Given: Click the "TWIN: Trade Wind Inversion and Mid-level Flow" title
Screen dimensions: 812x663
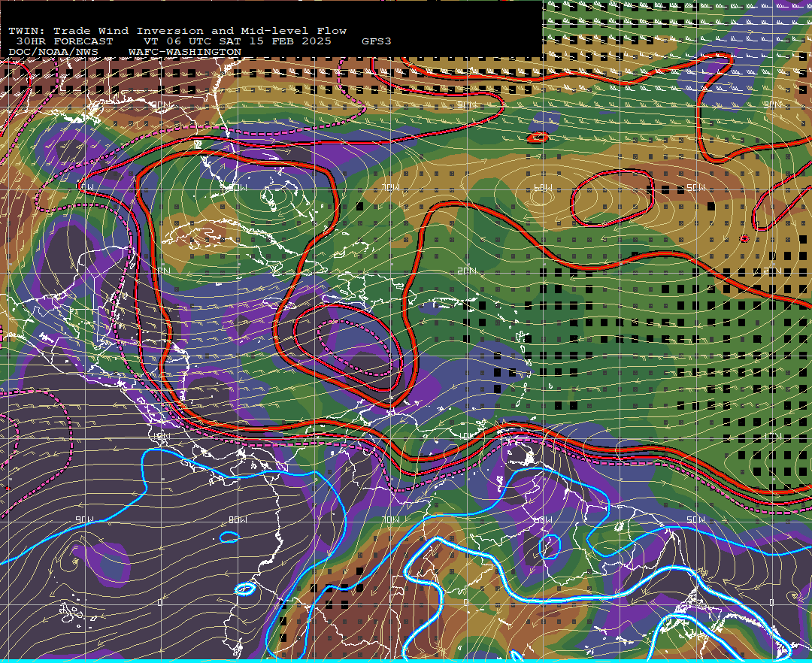Looking at the screenshot, I should (177, 31).
